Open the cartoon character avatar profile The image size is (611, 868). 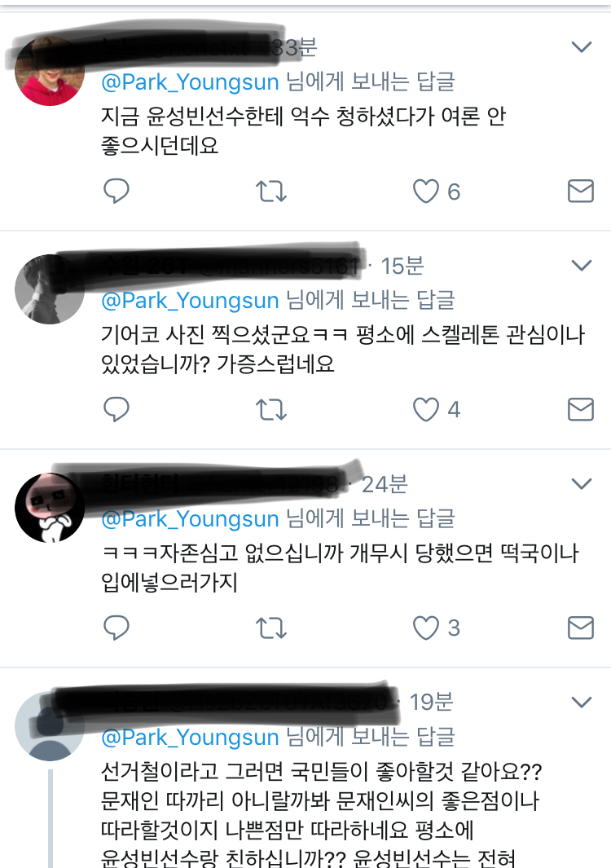(50, 508)
